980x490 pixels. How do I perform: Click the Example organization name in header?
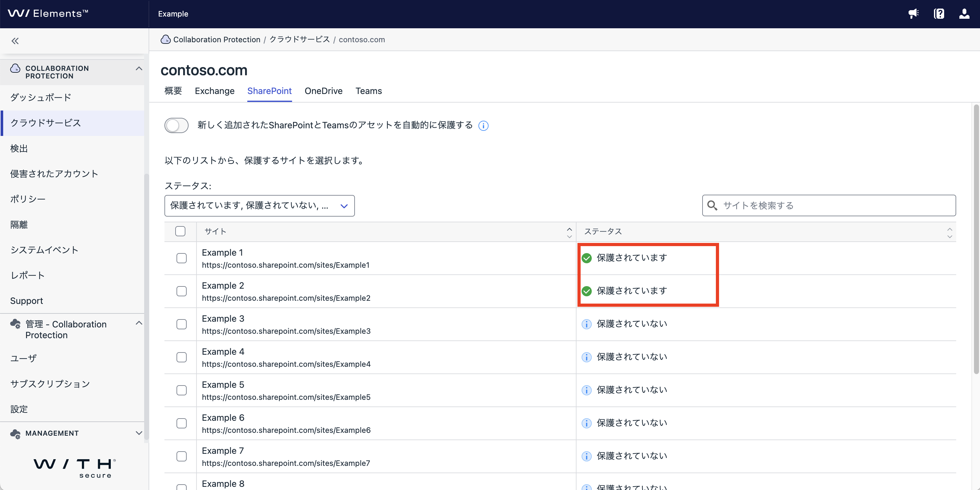pyautogui.click(x=173, y=14)
